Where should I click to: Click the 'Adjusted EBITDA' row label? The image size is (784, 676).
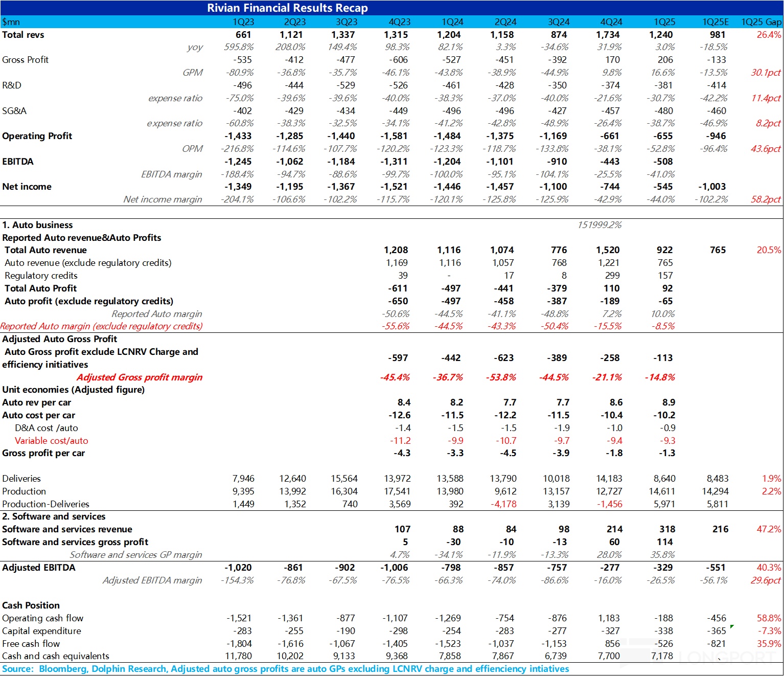pyautogui.click(x=39, y=568)
